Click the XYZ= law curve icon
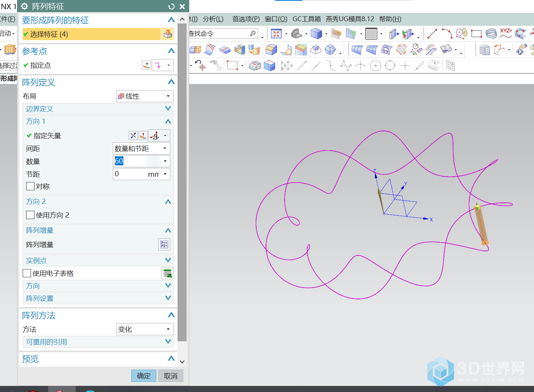This screenshot has height=392, width=534. (506, 33)
